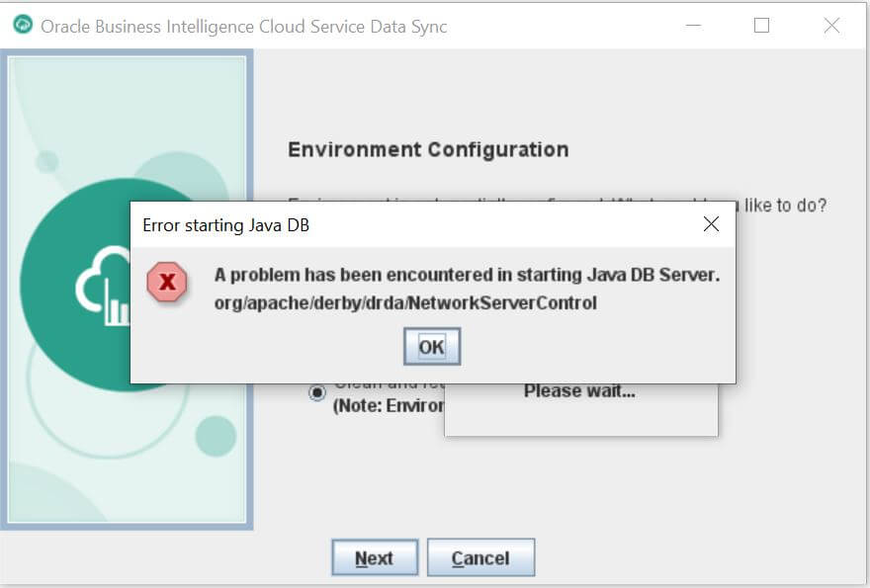The height and width of the screenshot is (588, 870).
Task: Click the Oracle Data Sync title bar icon
Action: [x=23, y=25]
